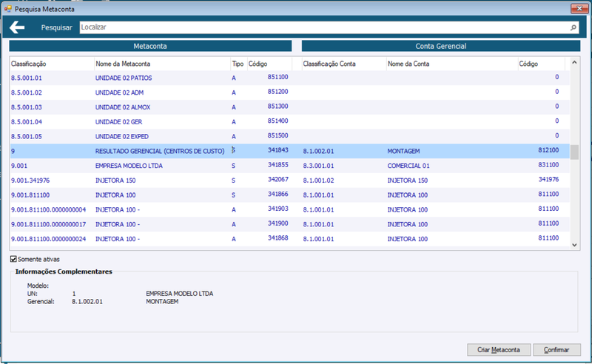
Task: Click the Pesquisa Metaconta window title icon
Action: 7,8
